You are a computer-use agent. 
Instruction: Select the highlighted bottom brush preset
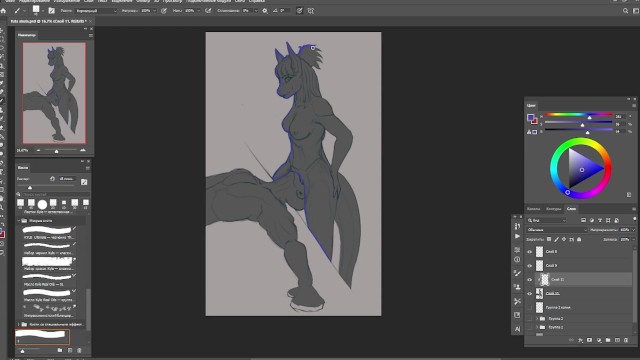tap(42, 337)
